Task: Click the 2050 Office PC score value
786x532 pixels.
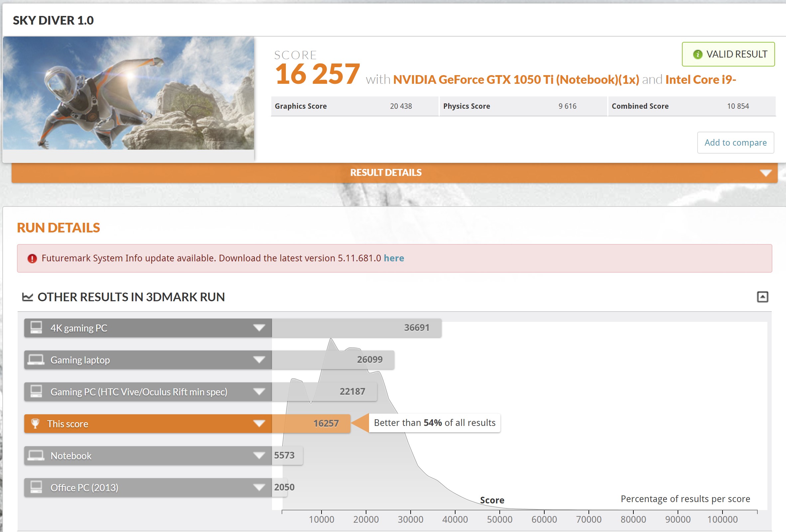Action: tap(284, 487)
